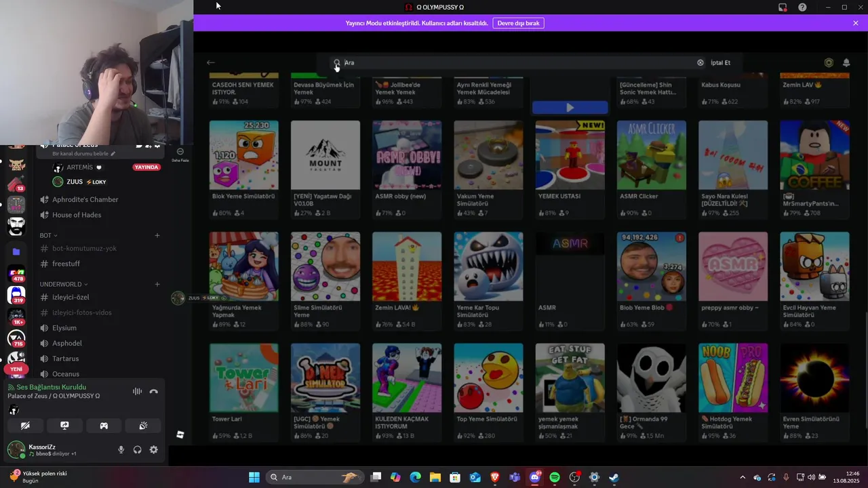
Task: Go back with the Roblox back arrow
Action: click(211, 62)
